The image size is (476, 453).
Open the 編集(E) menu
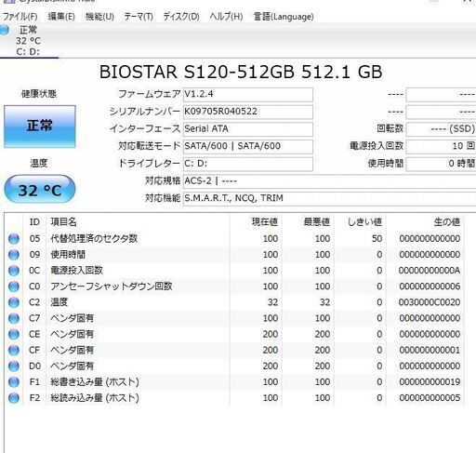pyautogui.click(x=61, y=17)
